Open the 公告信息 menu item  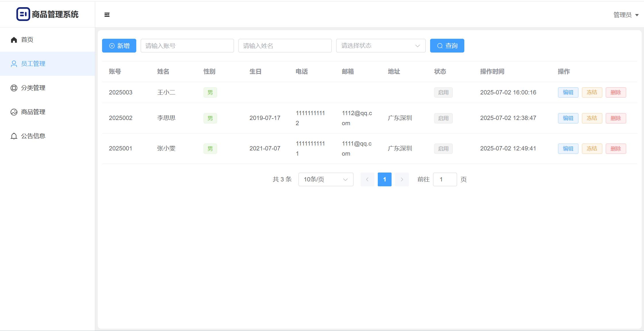click(33, 136)
